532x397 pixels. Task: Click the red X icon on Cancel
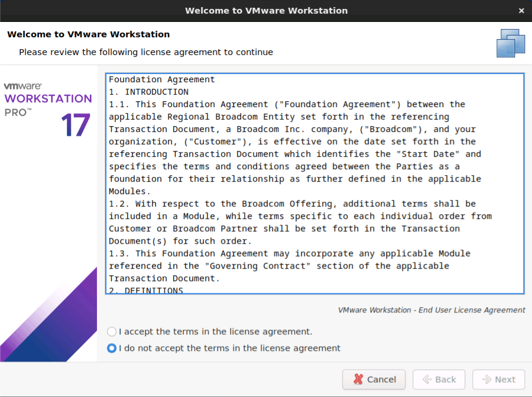[358, 379]
